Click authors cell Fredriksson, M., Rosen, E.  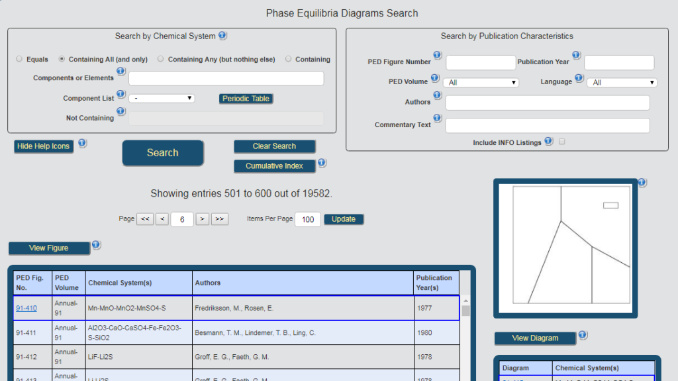pos(303,308)
